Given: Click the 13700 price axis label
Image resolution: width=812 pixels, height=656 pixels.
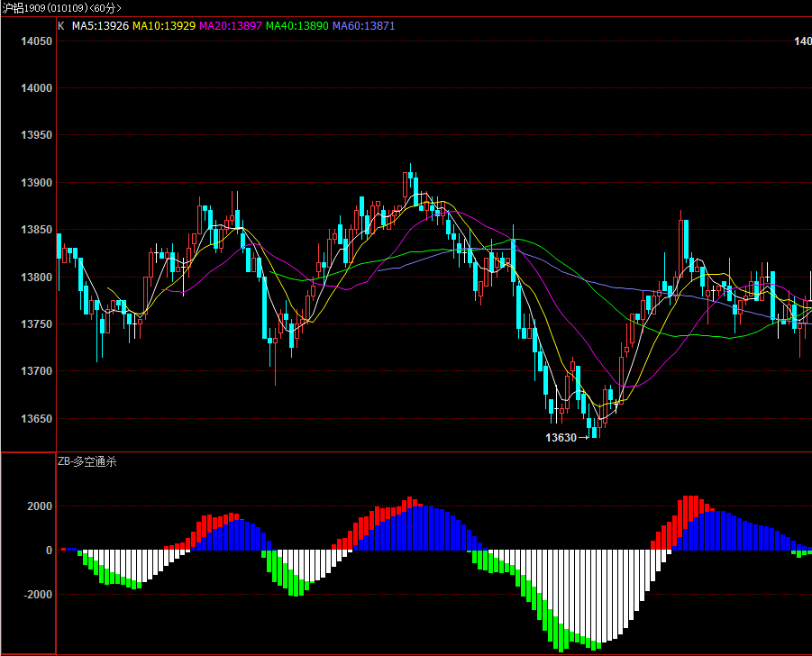Looking at the screenshot, I should coord(36,371).
